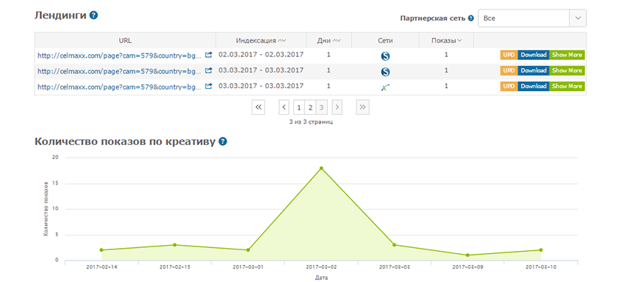The image size is (644, 282).
Task: Open external link icon in third URL row
Action: [209, 86]
